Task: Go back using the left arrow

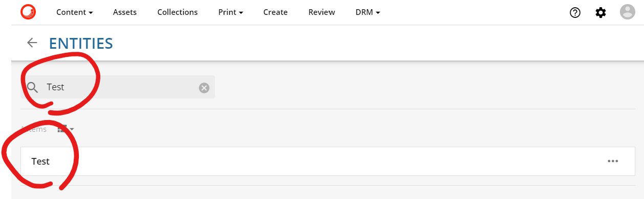Action: tap(32, 43)
